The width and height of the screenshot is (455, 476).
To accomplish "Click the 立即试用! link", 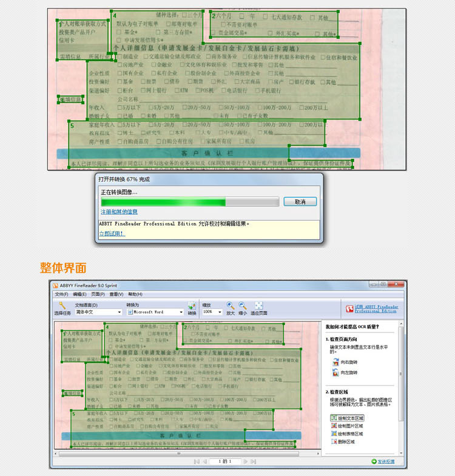I will (112, 233).
